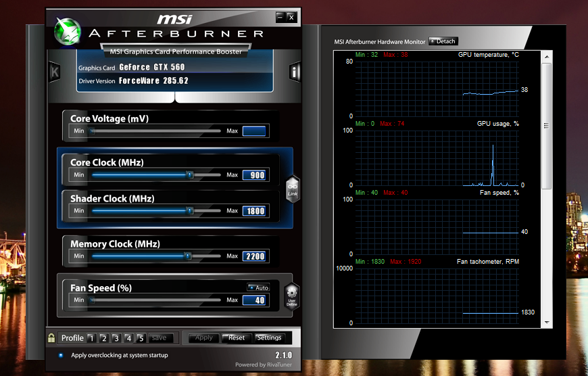Screen dimensions: 588x376
Task: Click the Core Clock (MHz) label
Action: point(107,162)
